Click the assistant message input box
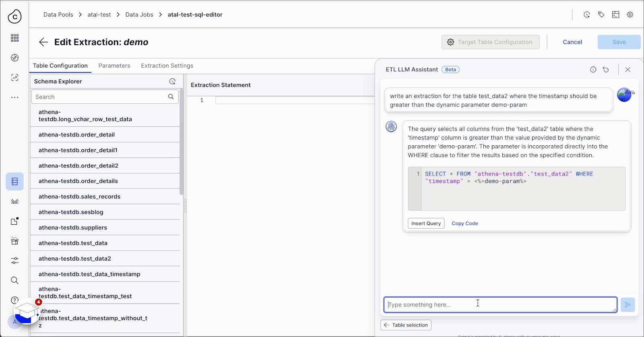The width and height of the screenshot is (644, 337). 500,305
